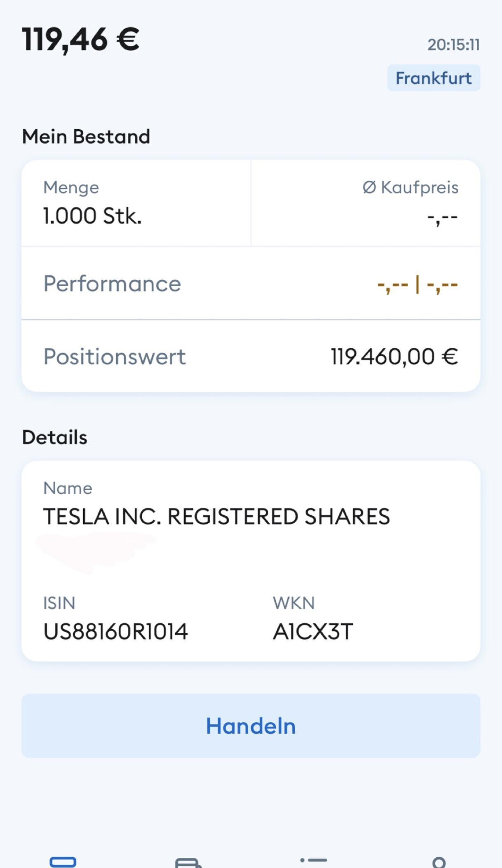The image size is (502, 868).
Task: Tap the ISIN value US88160R1014
Action: click(115, 632)
